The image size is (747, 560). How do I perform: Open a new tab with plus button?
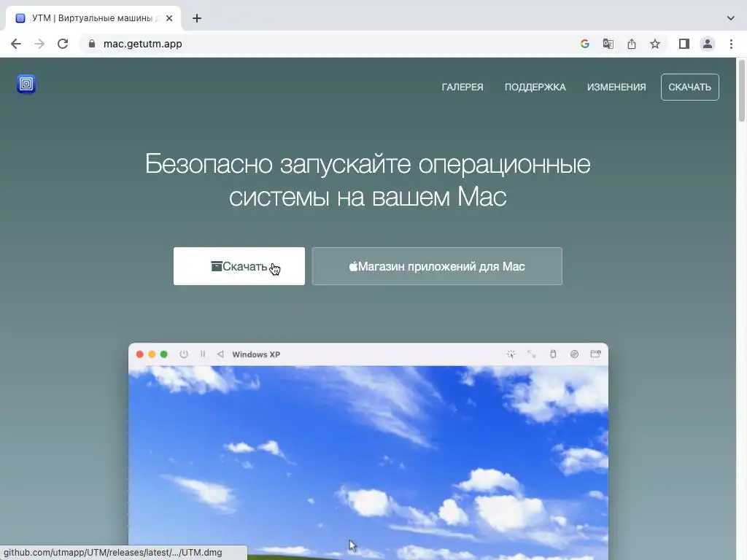click(x=197, y=18)
